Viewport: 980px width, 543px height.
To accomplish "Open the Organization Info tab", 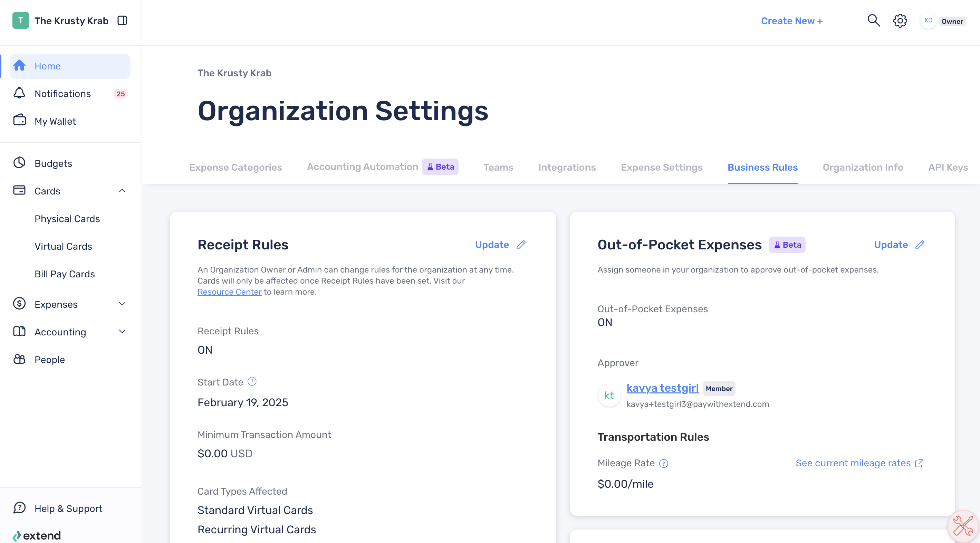I will tap(863, 168).
